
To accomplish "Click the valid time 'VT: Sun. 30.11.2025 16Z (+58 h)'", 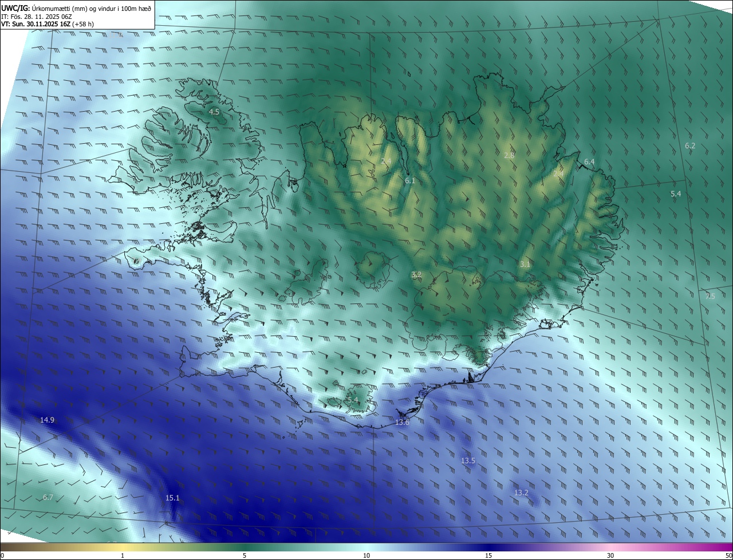I will click(48, 24).
